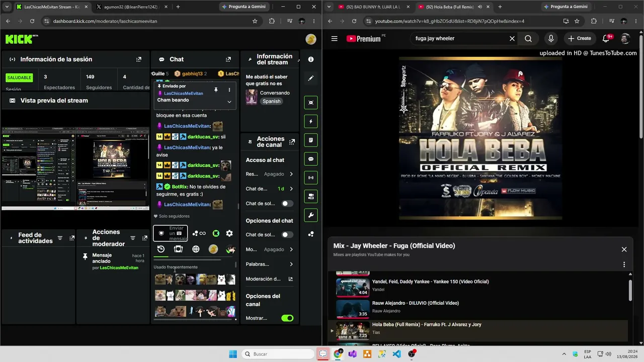Open YouTube hamburger guide menu

334,39
